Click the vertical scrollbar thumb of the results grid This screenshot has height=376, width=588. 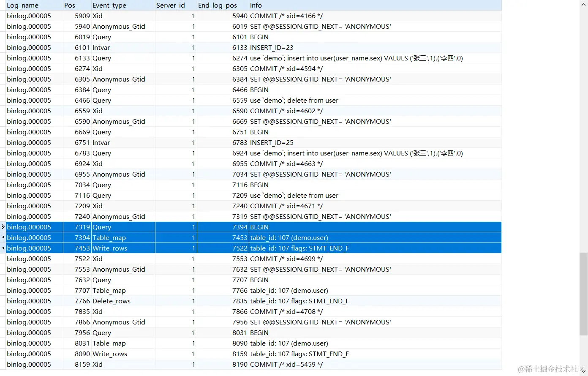click(583, 294)
